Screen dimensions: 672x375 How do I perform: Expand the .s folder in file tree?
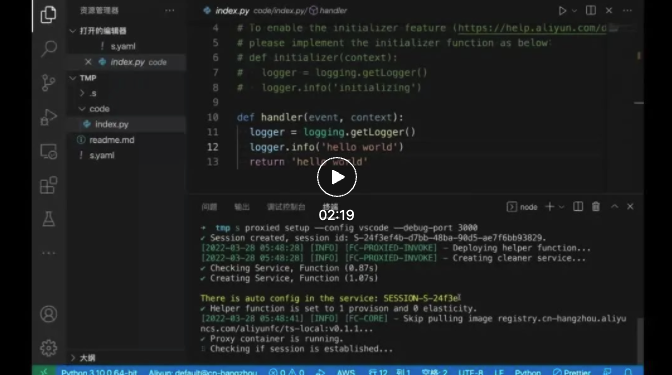click(82, 93)
